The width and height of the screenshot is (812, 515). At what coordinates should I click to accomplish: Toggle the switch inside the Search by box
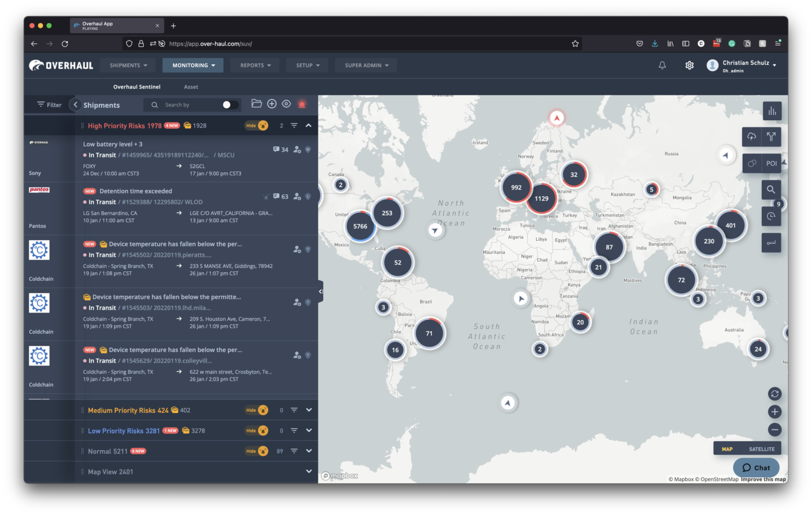click(230, 105)
